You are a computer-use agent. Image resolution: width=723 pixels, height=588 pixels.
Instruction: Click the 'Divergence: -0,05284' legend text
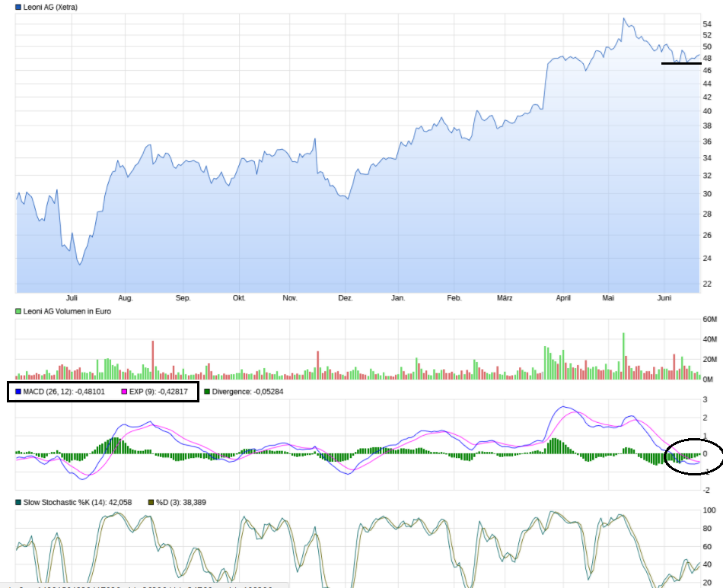[x=247, y=392]
